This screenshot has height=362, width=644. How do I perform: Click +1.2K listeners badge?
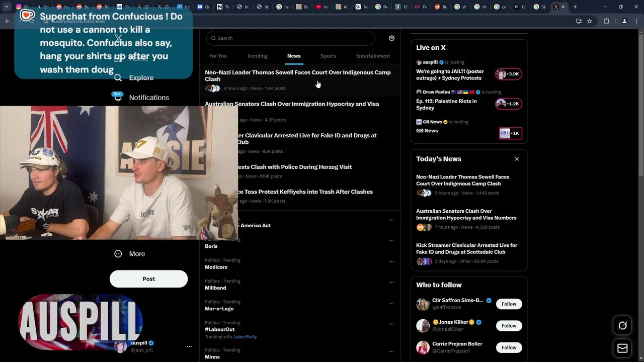pos(509,104)
